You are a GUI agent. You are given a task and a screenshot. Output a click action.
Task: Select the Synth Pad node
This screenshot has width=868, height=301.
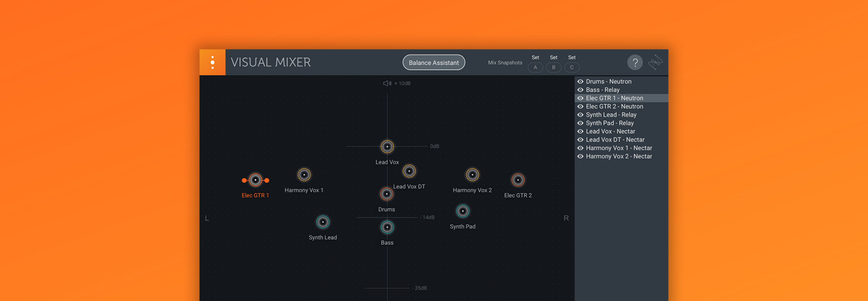click(x=463, y=211)
